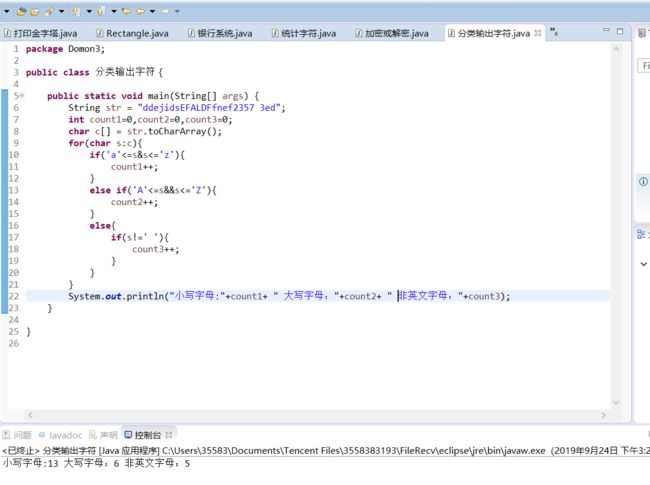
Task: Click the outline view icon in right panel
Action: click(641, 234)
